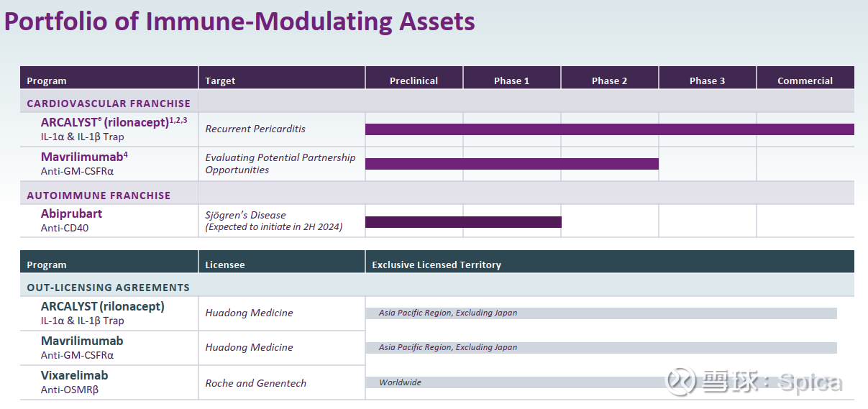Click the Phase 3 column header
Viewport: 868px width, 409px height.
tap(708, 81)
